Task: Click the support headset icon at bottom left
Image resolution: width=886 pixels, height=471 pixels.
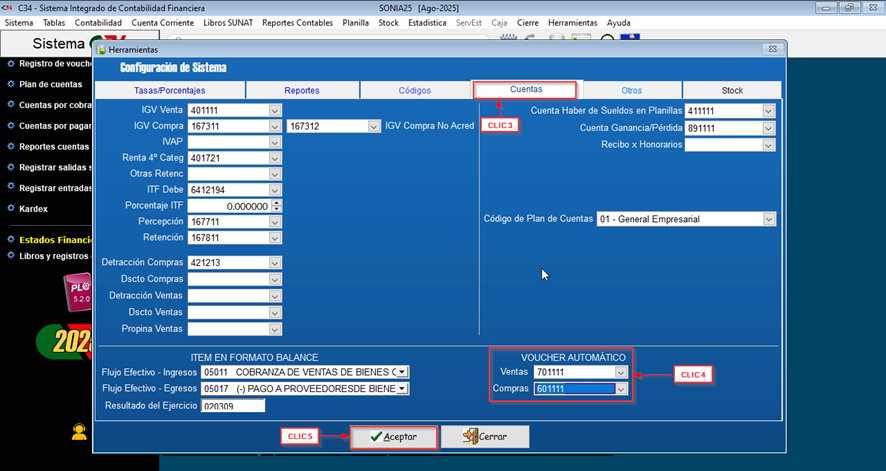Action: click(x=79, y=432)
